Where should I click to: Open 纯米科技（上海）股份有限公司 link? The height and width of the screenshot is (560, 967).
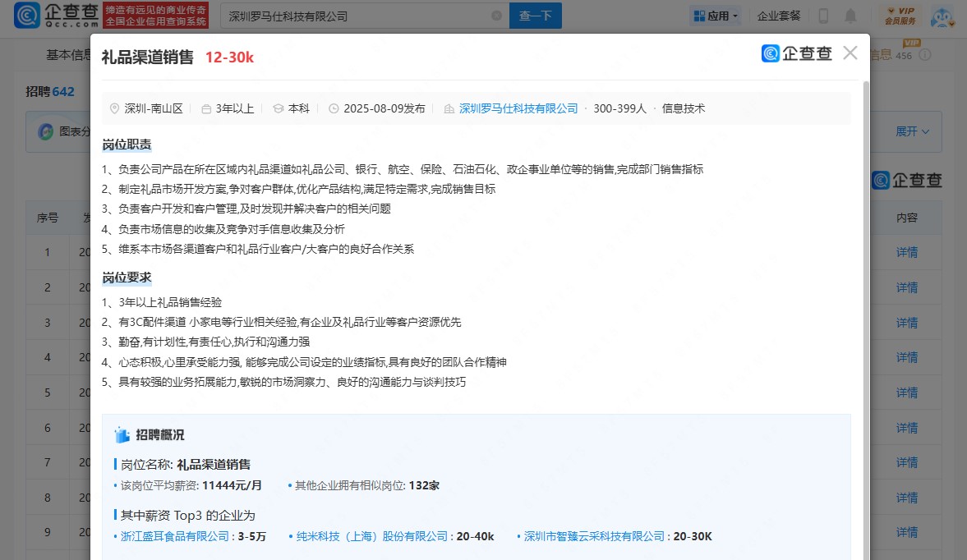[x=372, y=536]
